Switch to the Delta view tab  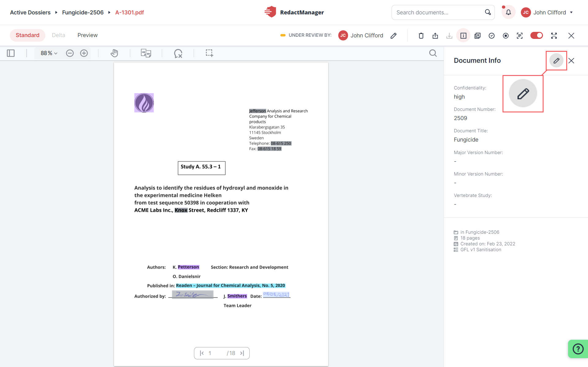pos(59,35)
